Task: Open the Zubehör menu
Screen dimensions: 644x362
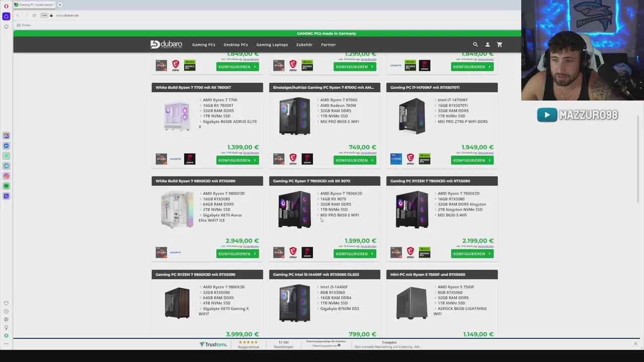Action: [304, 45]
